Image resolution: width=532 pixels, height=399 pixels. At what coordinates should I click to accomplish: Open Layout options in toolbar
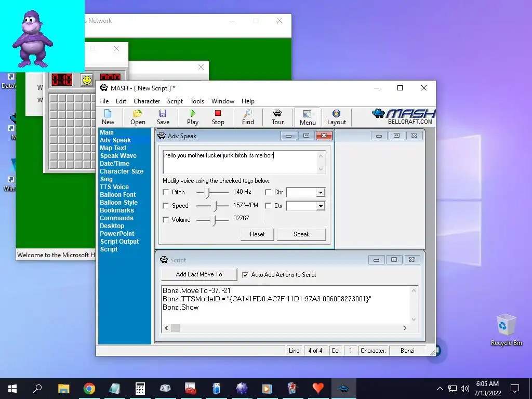click(336, 117)
